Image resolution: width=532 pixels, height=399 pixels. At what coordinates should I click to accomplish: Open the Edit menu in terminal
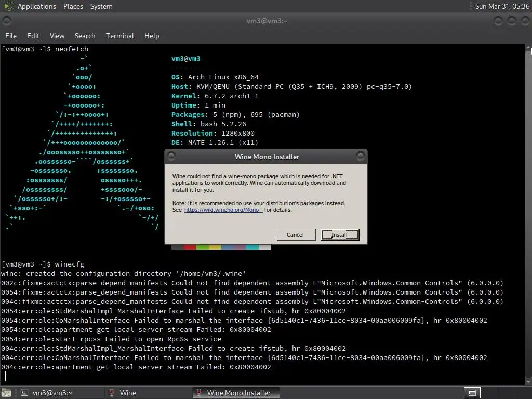[33, 36]
